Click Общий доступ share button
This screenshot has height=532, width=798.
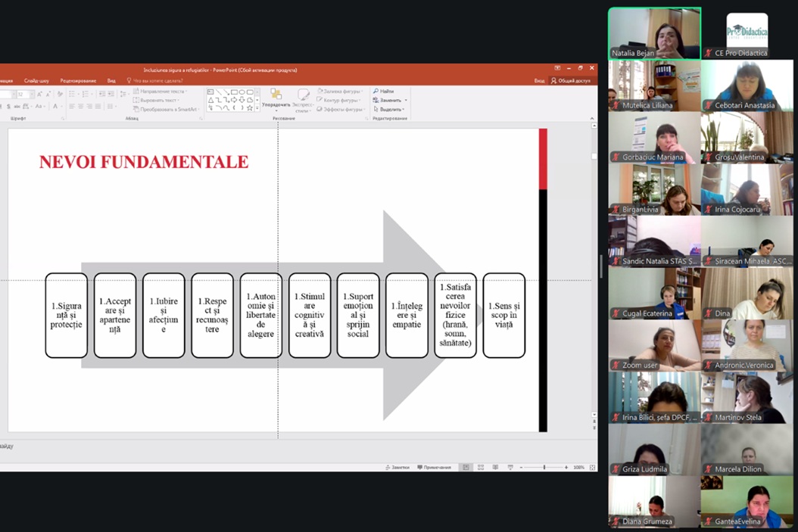click(x=571, y=80)
